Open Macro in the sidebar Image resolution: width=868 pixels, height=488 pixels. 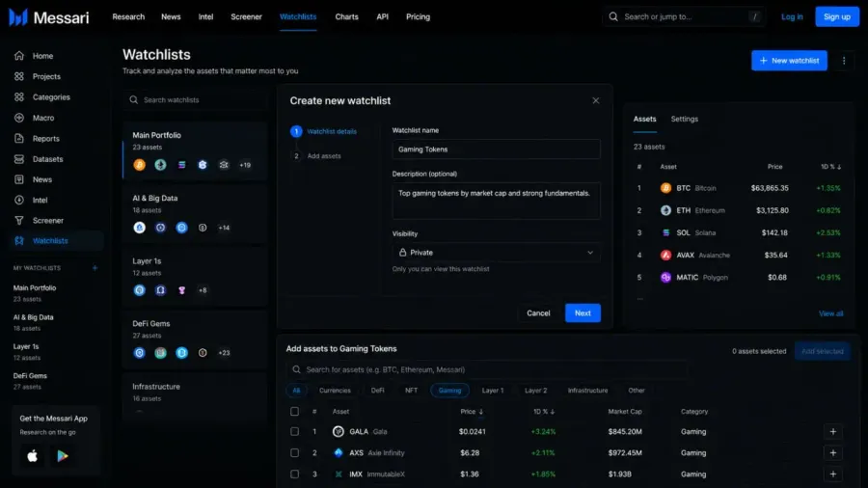tap(43, 118)
